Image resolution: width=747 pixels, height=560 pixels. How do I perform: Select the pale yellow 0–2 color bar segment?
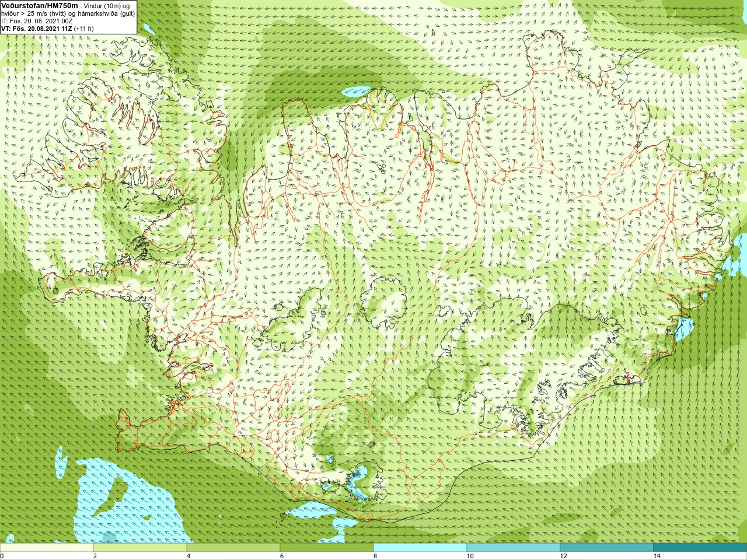click(47, 548)
